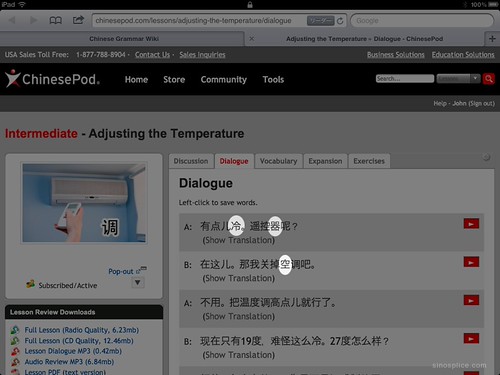
Task: Click the air conditioner lesson image
Action: 84,203
